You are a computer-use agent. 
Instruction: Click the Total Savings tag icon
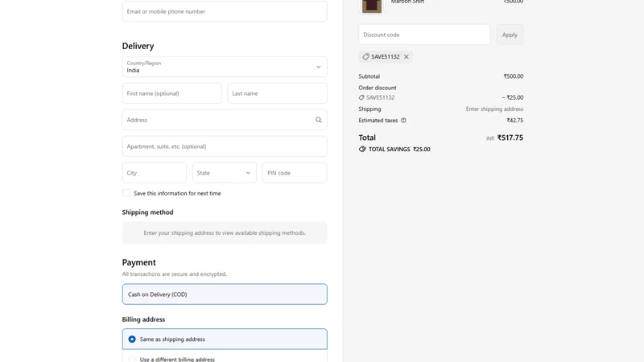coord(361,149)
